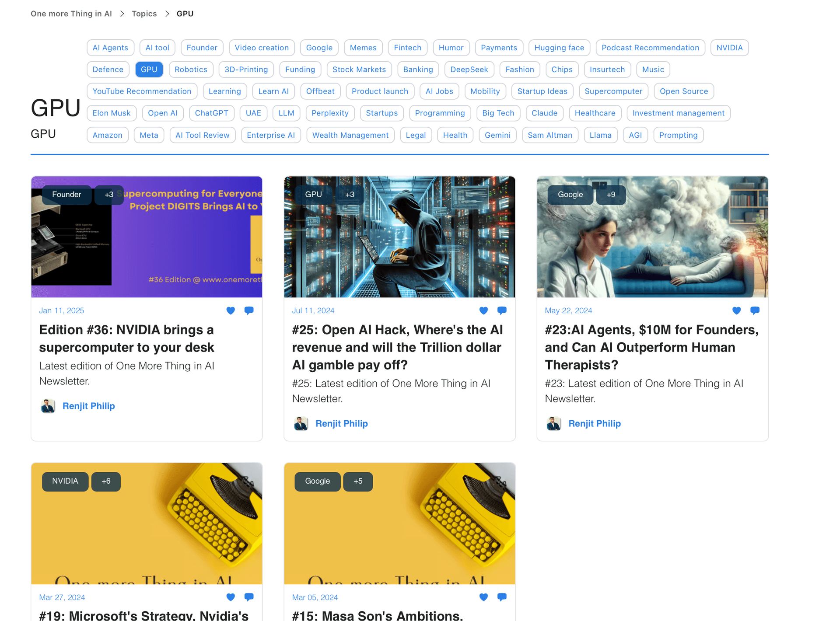This screenshot has width=840, height=621.
Task: Like the Edition #36 NVIDIA post
Action: point(231,310)
